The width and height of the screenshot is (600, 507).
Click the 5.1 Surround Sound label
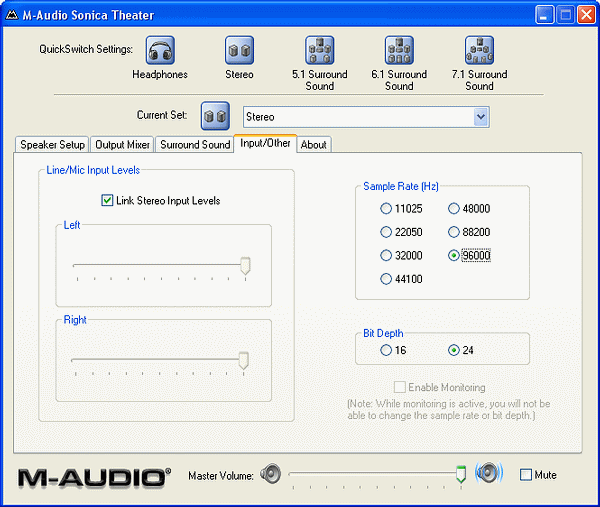point(320,80)
